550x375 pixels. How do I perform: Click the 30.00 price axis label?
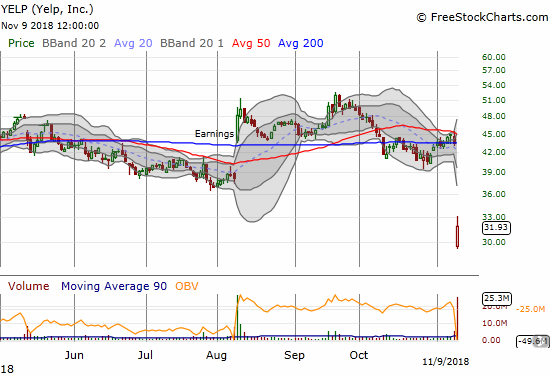(x=494, y=242)
